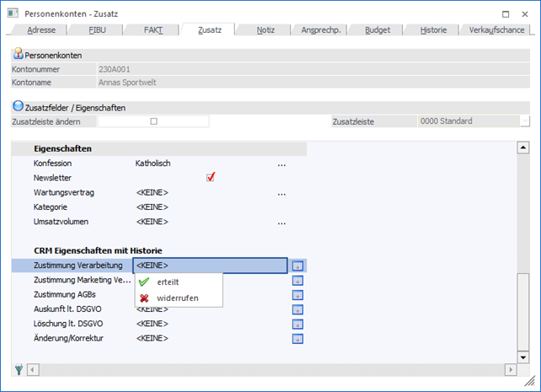Click the Zustimmung Verarbeitung value field
This screenshot has width=541, height=392.
211,266
